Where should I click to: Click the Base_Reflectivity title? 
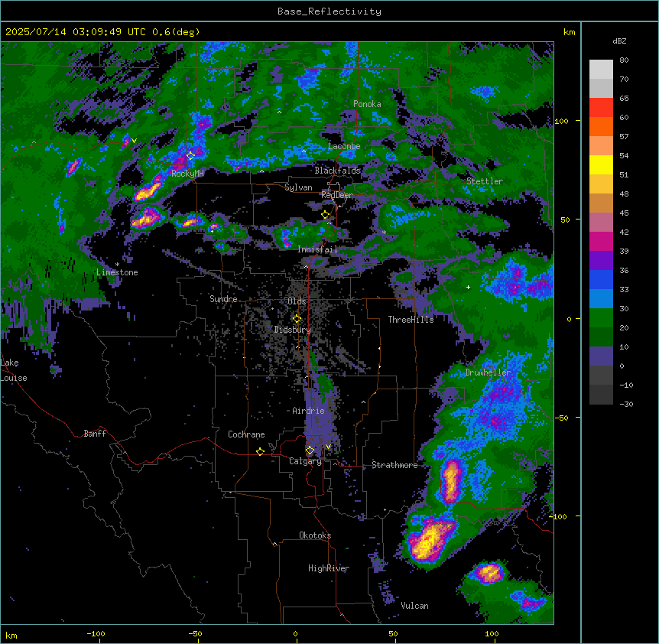pyautogui.click(x=329, y=11)
